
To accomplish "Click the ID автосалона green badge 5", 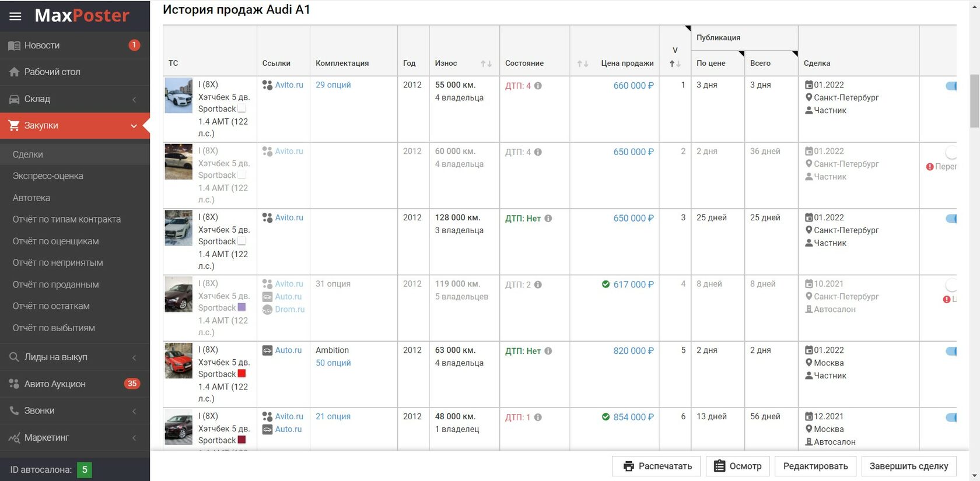I will point(85,470).
